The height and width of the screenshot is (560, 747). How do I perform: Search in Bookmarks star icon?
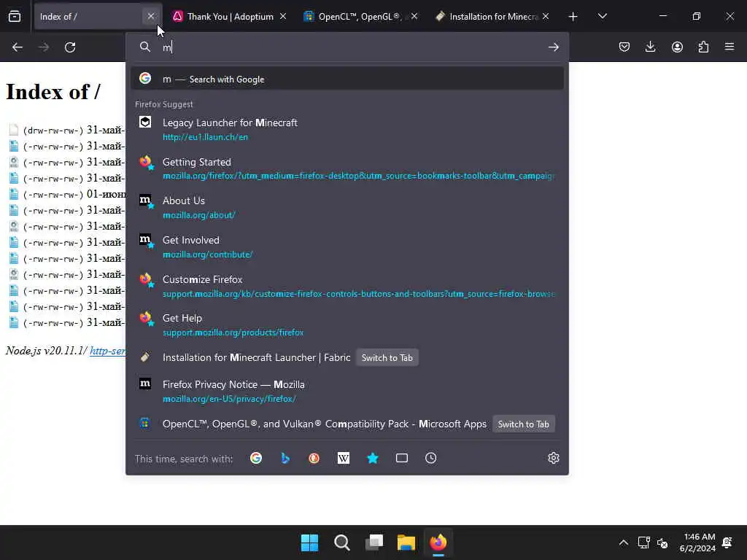373,458
